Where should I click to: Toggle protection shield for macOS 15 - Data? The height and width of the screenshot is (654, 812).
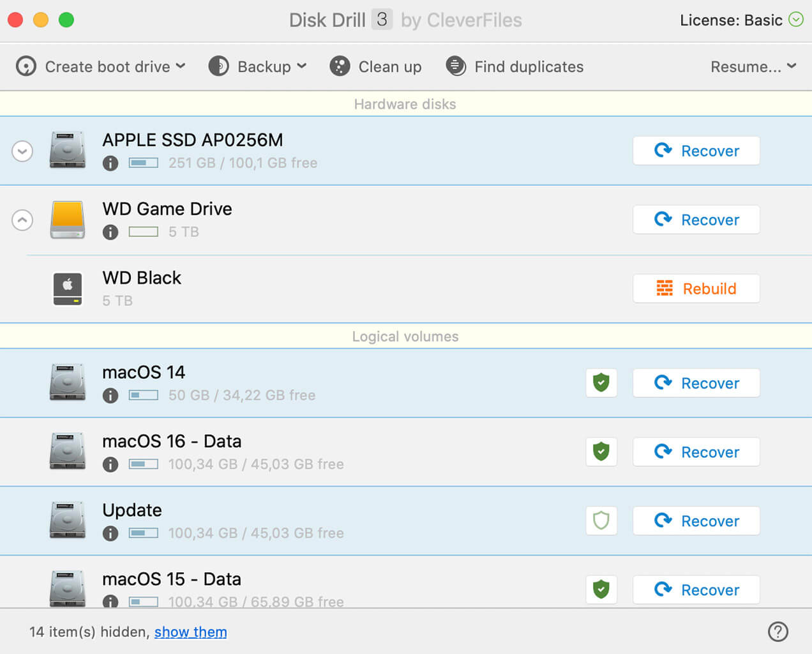601,590
